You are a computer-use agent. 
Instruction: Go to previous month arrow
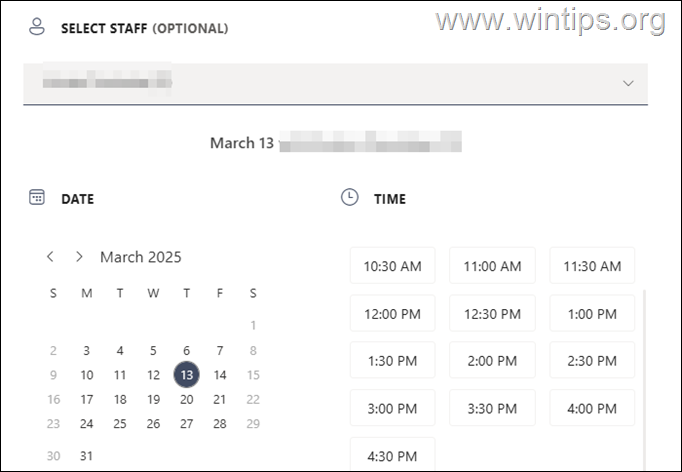pyautogui.click(x=51, y=257)
